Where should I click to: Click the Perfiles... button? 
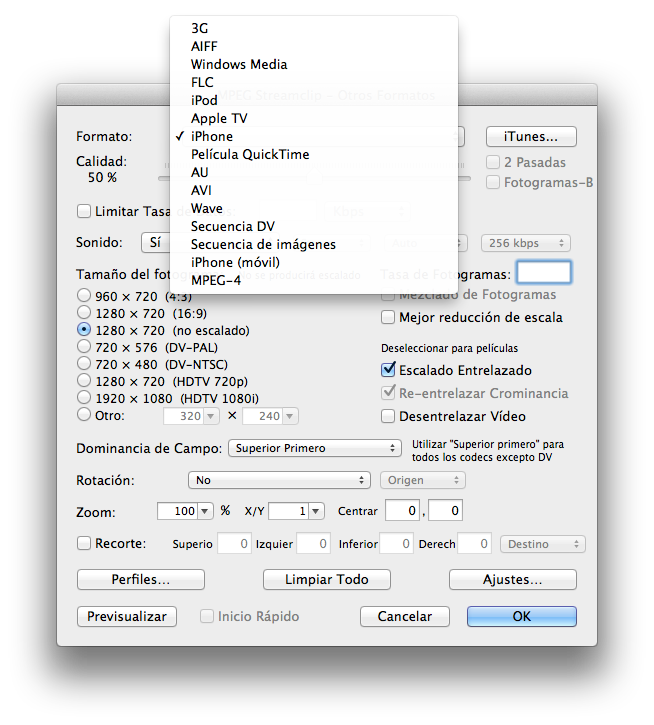coord(140,579)
